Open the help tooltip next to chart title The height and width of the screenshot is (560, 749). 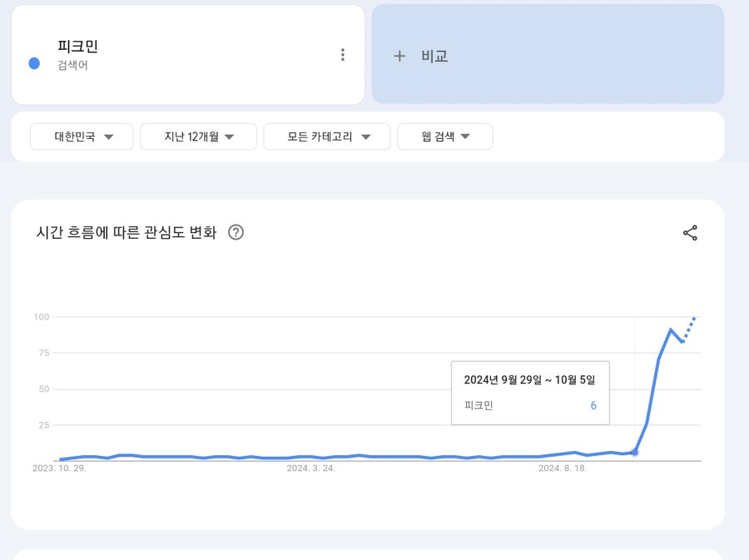(x=236, y=233)
